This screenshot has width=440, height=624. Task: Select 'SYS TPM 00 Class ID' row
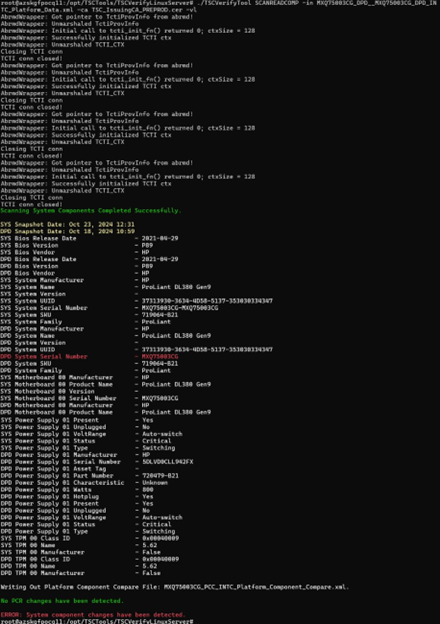[90, 538]
